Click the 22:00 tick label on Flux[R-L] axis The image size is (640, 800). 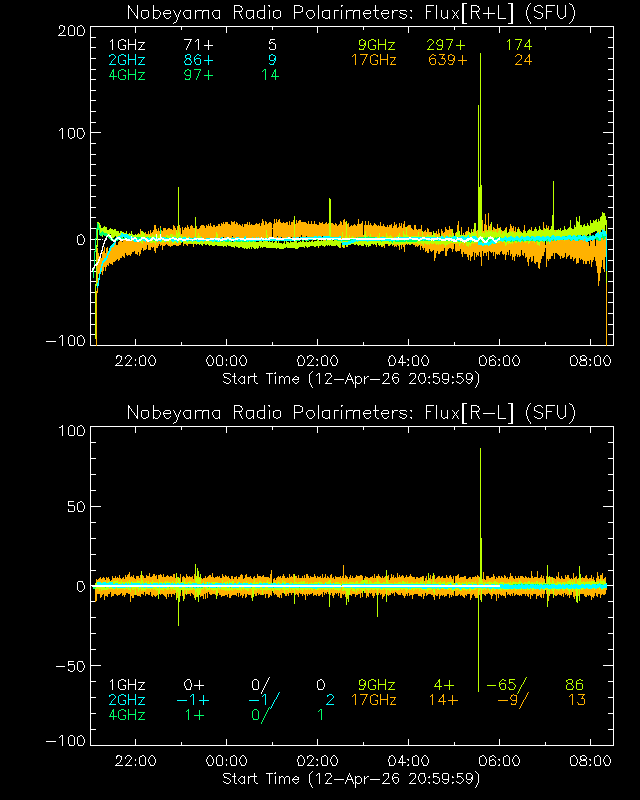tap(135, 762)
